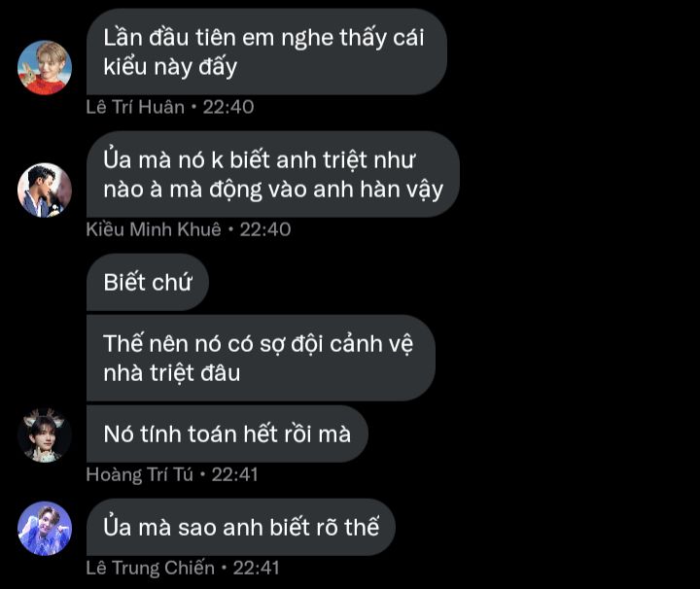Click 22:41 timestamp beside Lê Trung Chiến
Image resolution: width=700 pixels, height=589 pixels.
[257, 568]
